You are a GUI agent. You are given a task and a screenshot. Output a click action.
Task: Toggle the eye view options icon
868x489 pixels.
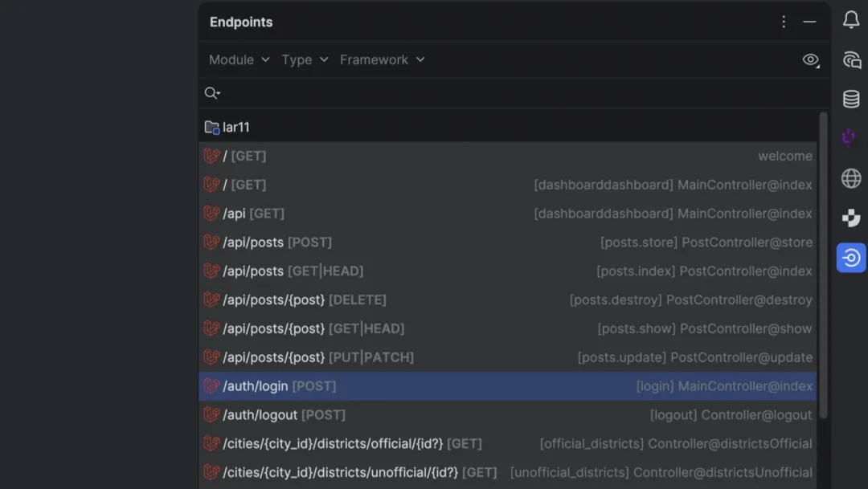click(811, 60)
